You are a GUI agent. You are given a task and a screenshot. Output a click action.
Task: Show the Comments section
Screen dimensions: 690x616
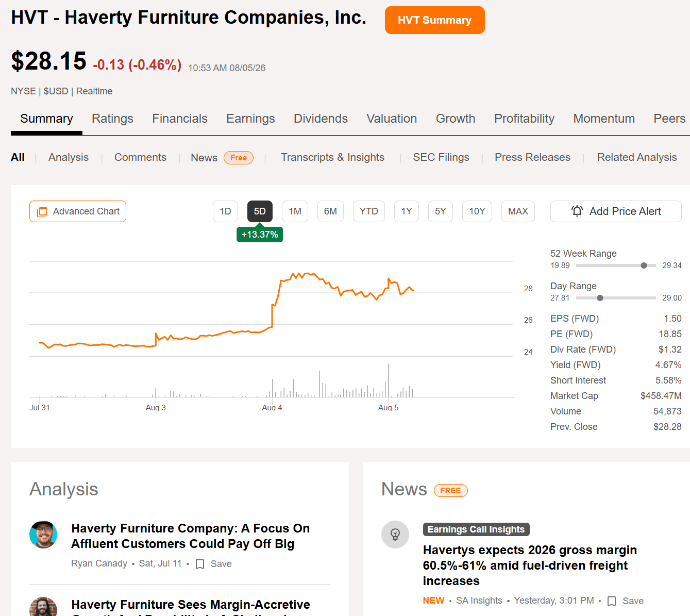[140, 157]
